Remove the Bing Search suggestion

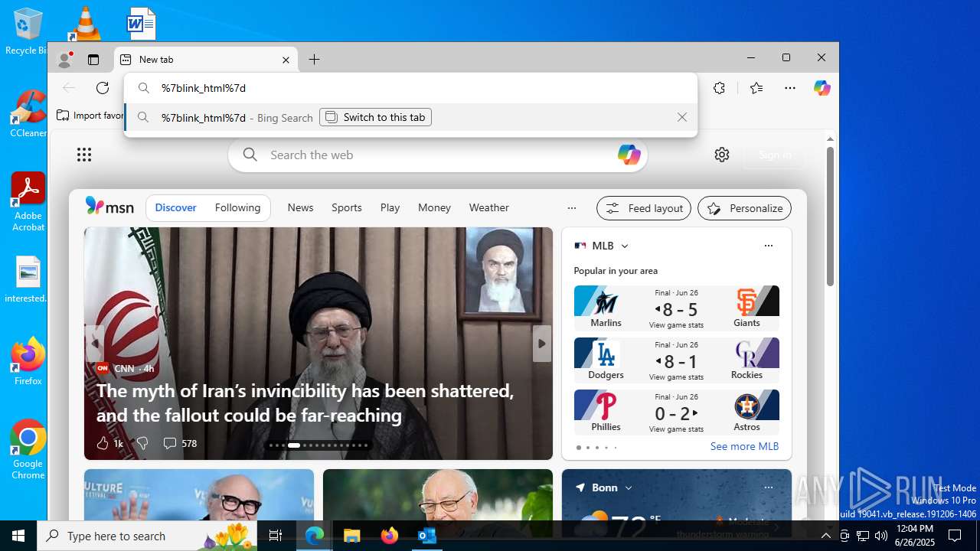(681, 117)
